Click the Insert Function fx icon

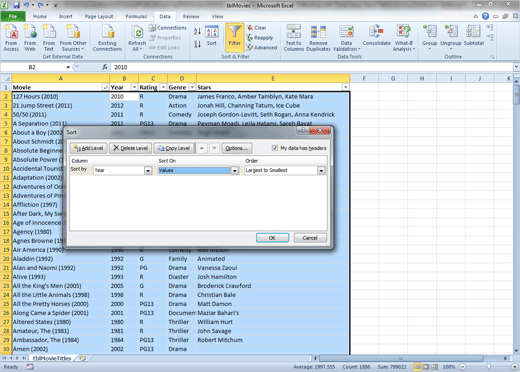pyautogui.click(x=105, y=67)
